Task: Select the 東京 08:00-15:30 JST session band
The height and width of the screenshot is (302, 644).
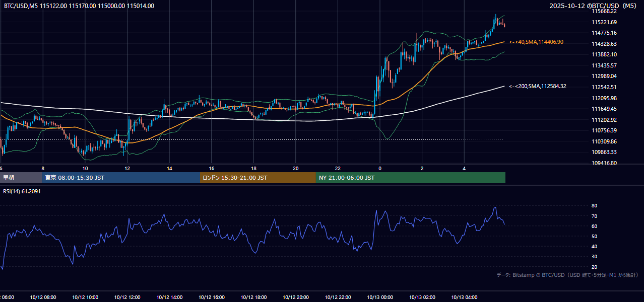Action: pos(121,178)
